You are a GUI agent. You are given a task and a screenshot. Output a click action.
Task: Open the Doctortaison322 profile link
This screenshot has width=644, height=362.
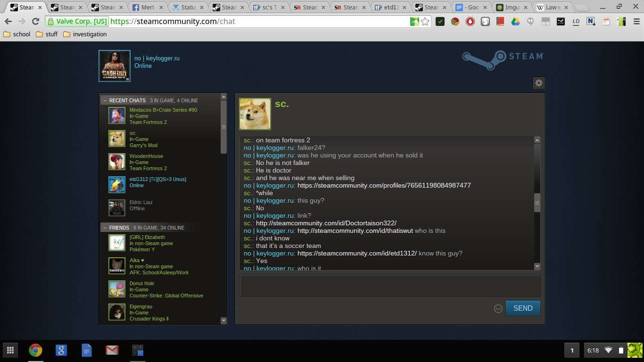click(326, 223)
